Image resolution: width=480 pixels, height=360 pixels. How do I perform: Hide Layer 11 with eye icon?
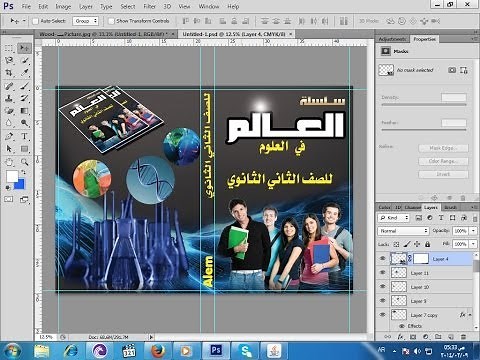point(382,272)
